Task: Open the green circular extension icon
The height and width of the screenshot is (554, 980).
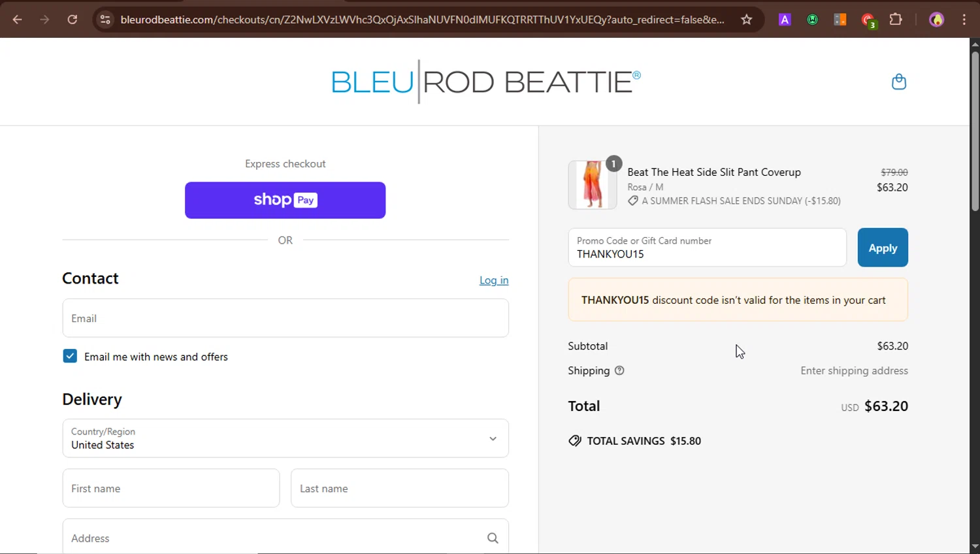Action: (812, 20)
